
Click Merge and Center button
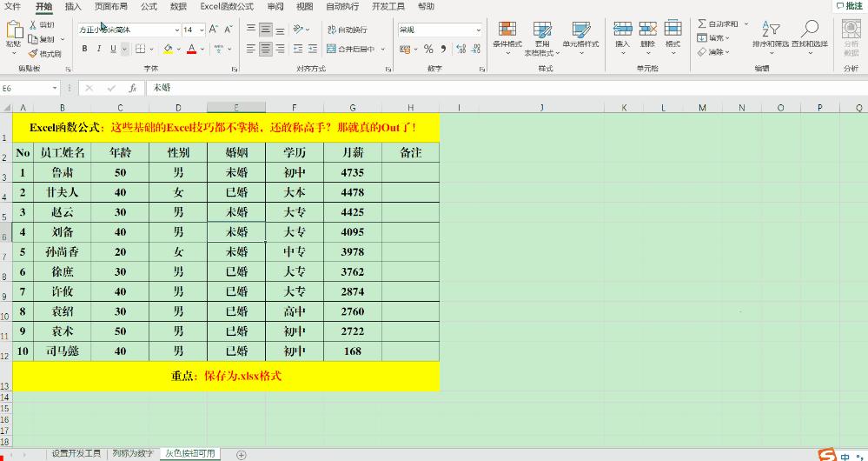point(351,49)
